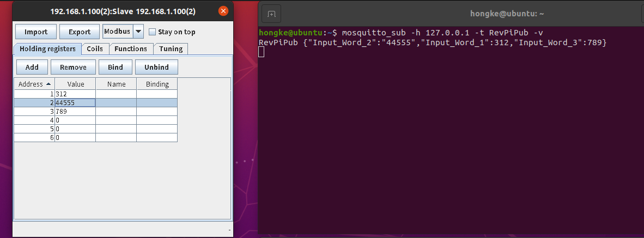Viewport: 644px width, 238px height.
Task: Click the Value column header
Action: pos(75,84)
